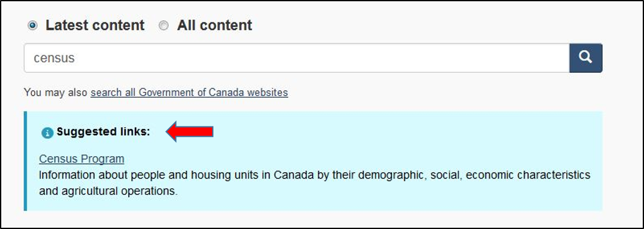
Task: Click the magnifying glass search icon
Action: coord(586,57)
